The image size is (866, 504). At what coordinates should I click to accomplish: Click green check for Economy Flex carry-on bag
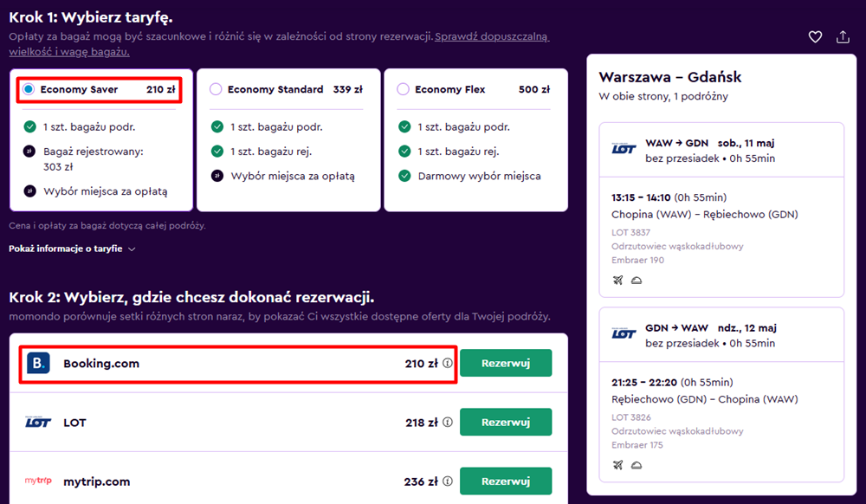click(404, 127)
